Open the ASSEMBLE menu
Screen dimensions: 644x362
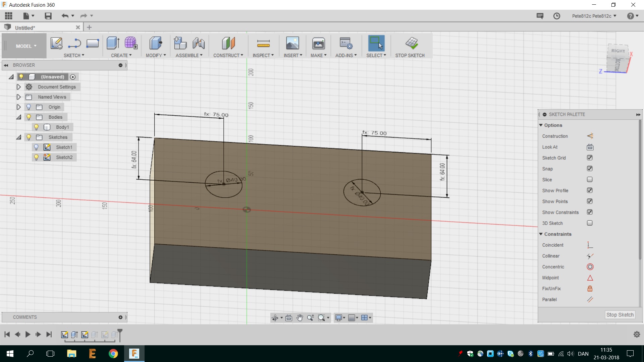(189, 55)
